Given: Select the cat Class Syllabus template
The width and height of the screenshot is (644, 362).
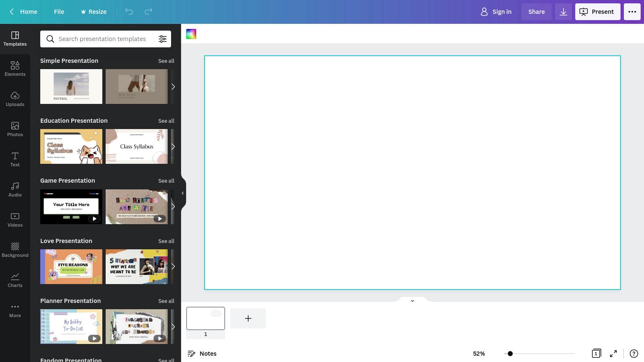Looking at the screenshot, I should pos(71,147).
